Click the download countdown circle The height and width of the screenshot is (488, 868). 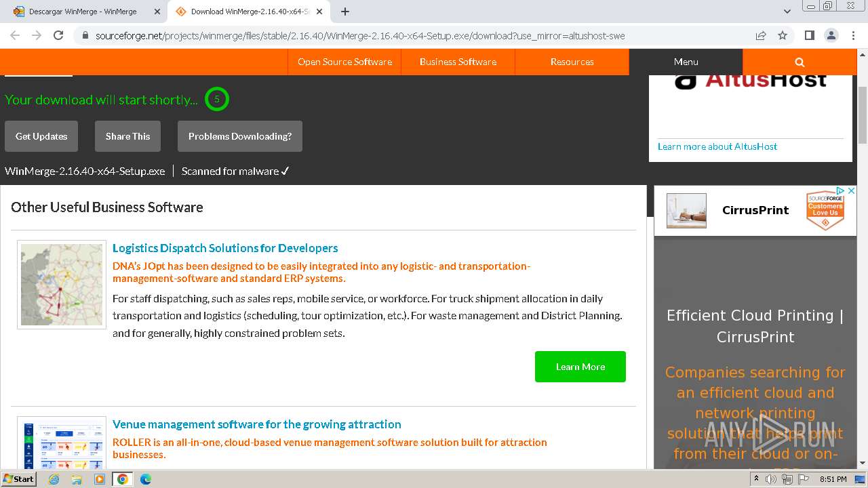(217, 99)
